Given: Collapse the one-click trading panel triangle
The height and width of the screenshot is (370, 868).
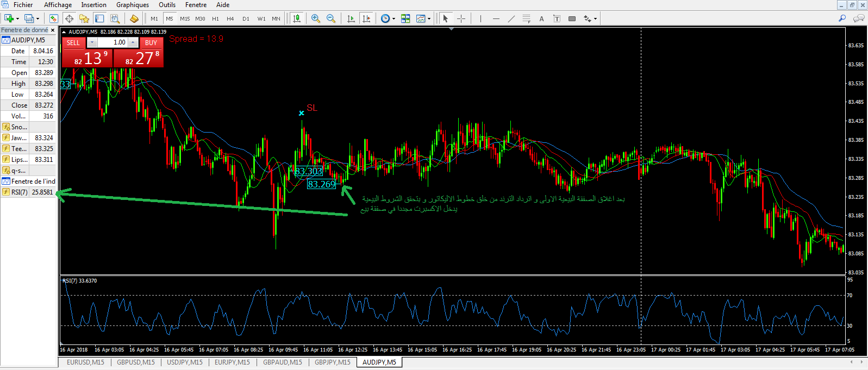Looking at the screenshot, I should [64, 32].
